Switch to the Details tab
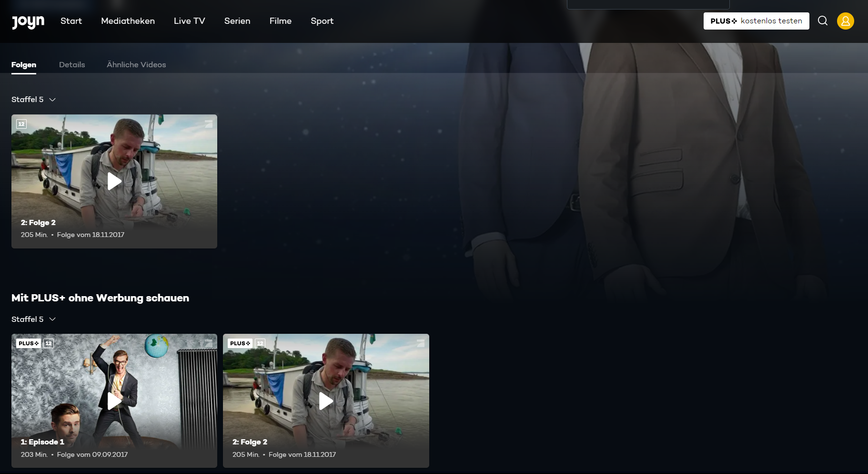The width and height of the screenshot is (868, 474). coord(72,65)
